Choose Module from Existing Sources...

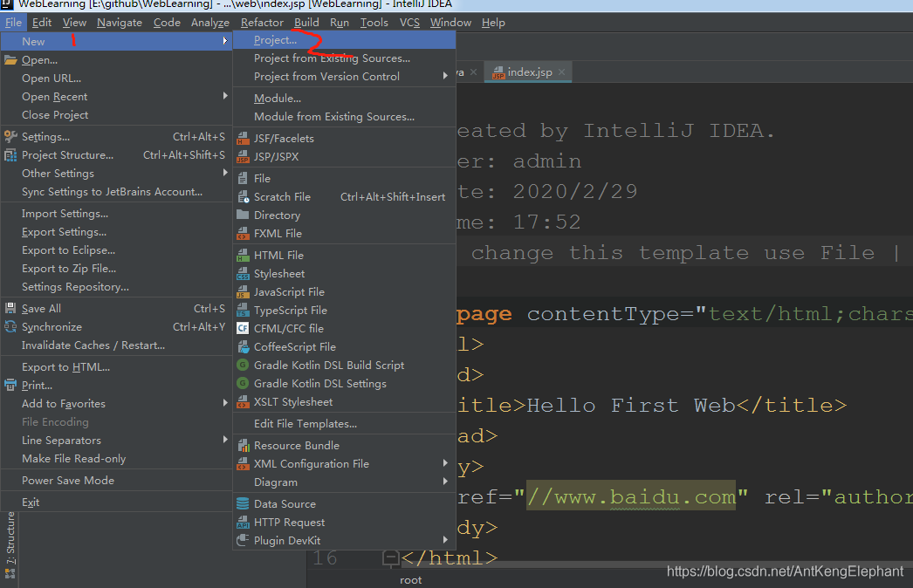point(344,116)
